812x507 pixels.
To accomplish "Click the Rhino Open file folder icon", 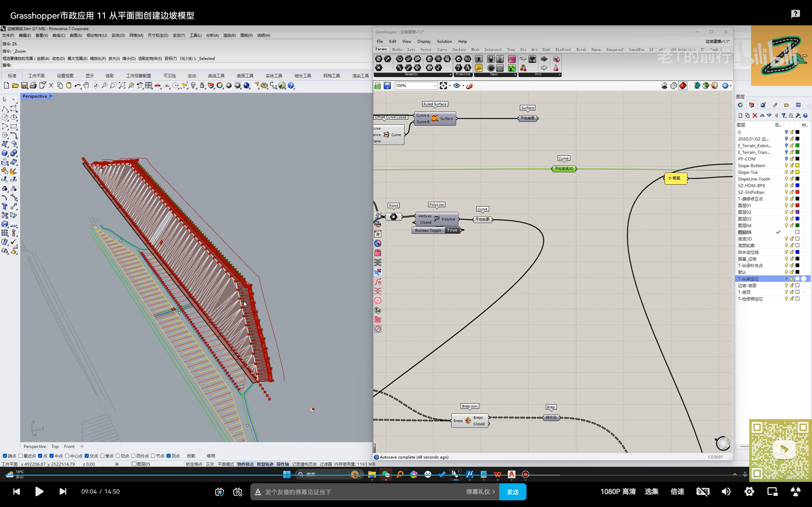I will pos(16,86).
